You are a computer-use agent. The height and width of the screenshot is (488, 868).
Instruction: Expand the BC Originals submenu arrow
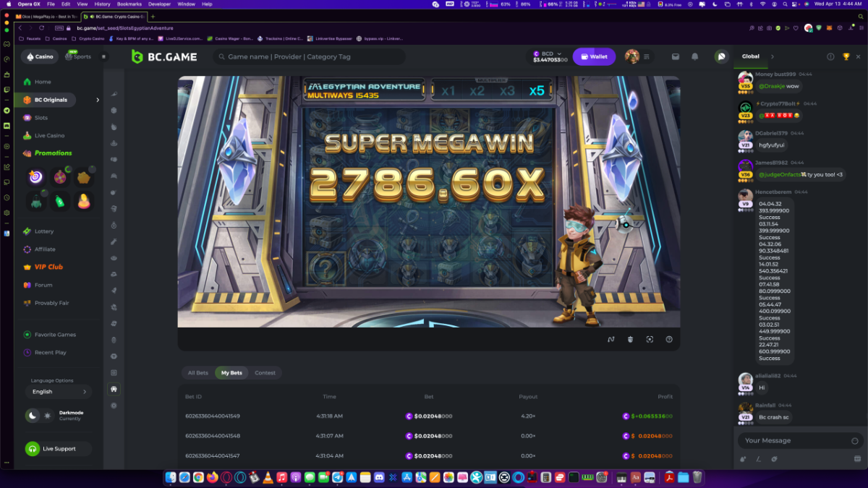click(x=98, y=100)
